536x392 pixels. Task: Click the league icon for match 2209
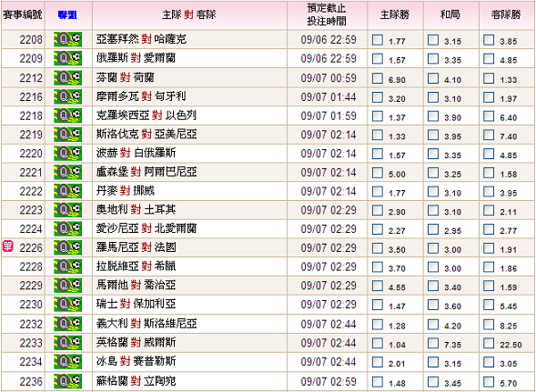point(67,58)
